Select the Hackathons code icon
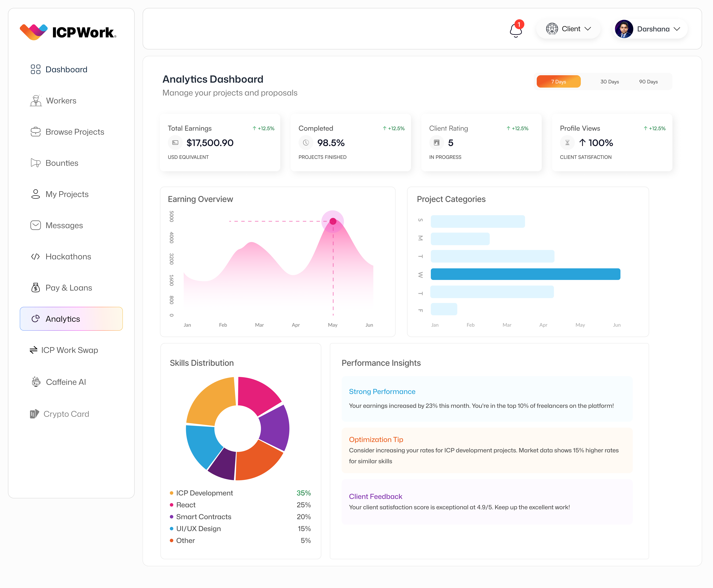This screenshot has width=713, height=588. point(36,256)
